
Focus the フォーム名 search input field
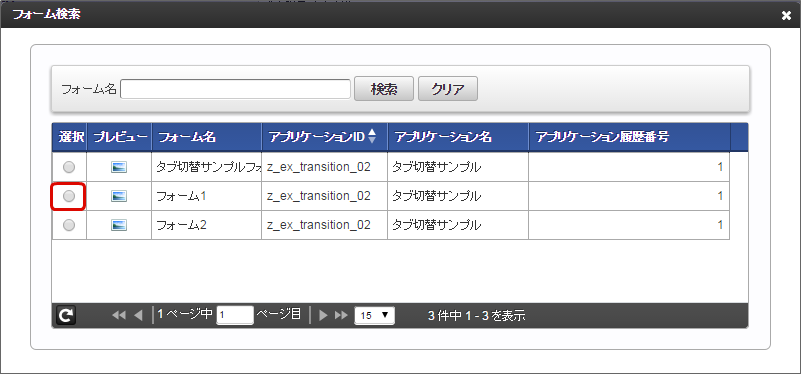coord(235,89)
